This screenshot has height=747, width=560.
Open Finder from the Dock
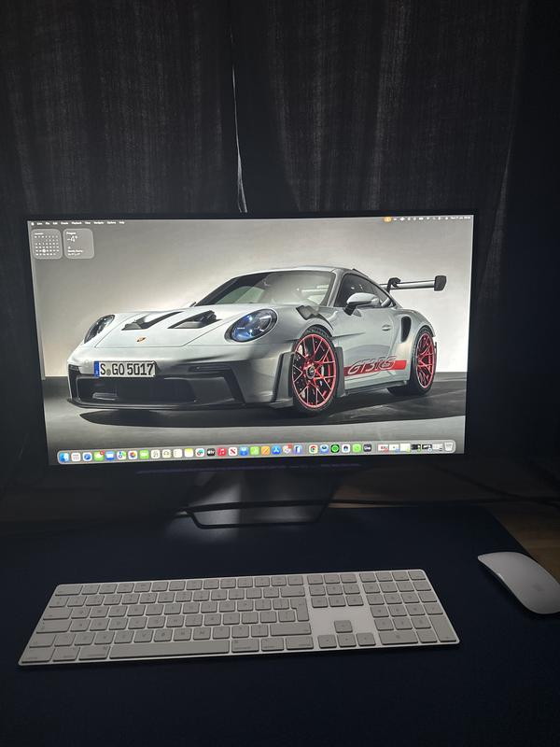click(64, 457)
